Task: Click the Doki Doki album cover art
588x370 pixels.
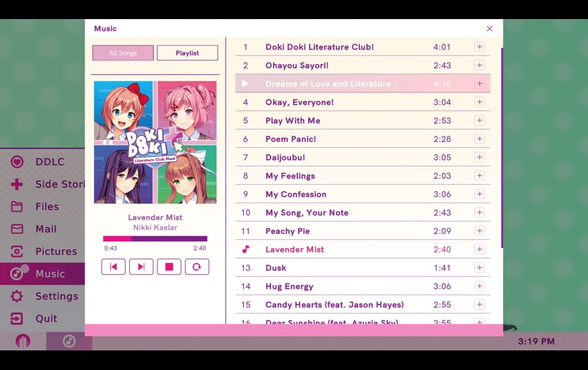Action: pyautogui.click(x=155, y=142)
